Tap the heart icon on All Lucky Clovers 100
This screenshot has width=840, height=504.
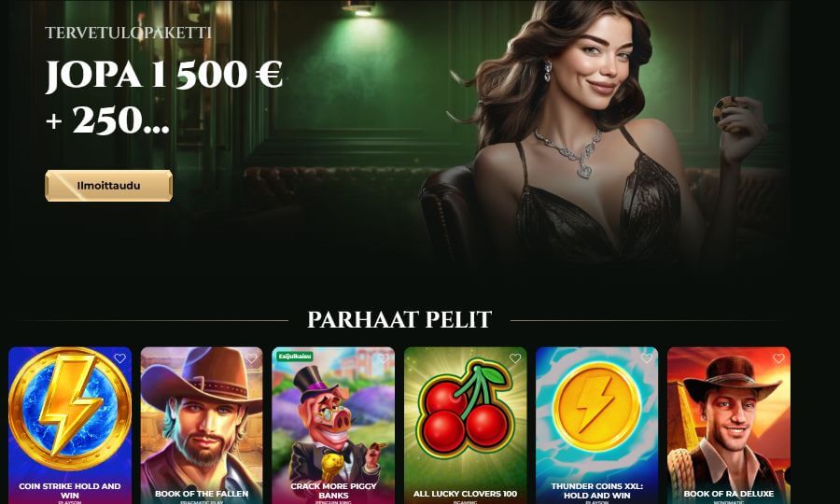pyautogui.click(x=515, y=358)
